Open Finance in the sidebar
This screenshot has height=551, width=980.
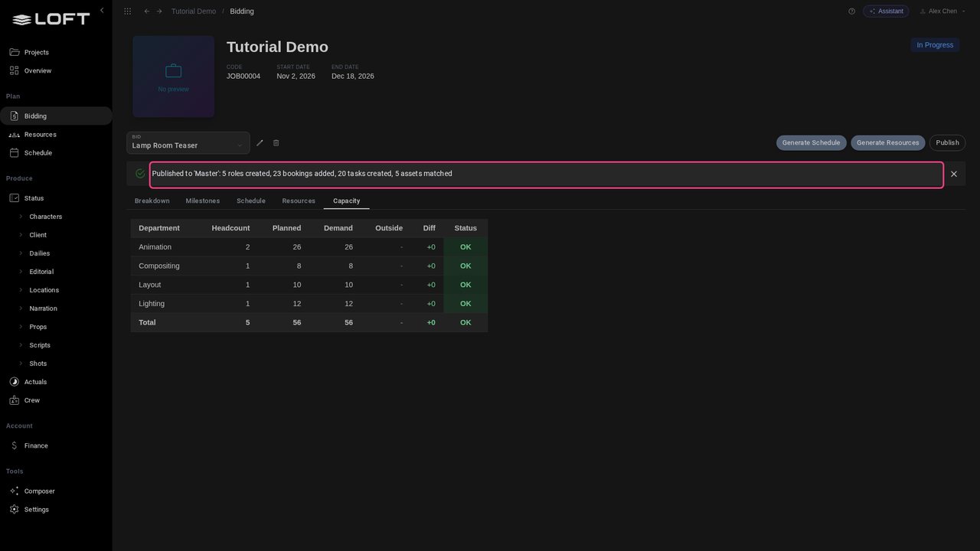coord(56,445)
